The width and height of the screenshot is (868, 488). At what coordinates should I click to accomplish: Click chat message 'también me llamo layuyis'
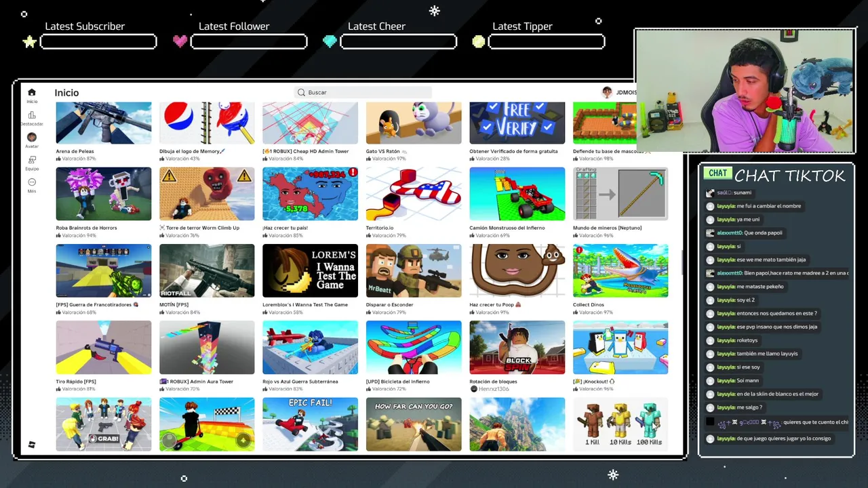(767, 354)
